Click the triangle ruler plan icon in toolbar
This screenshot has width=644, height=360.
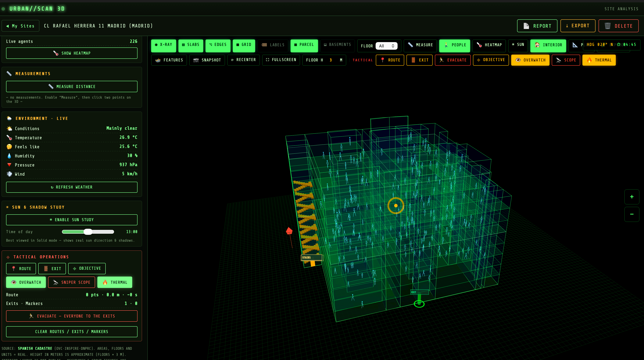tap(575, 45)
